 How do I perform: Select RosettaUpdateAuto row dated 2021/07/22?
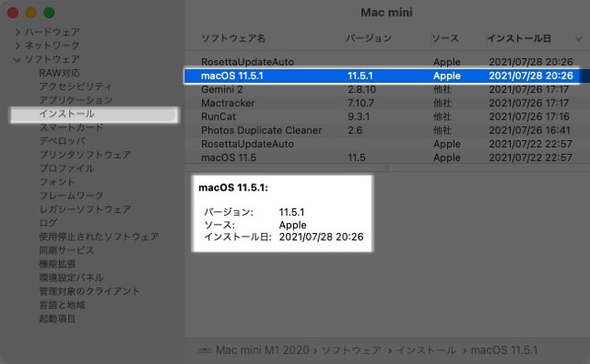tap(387, 144)
